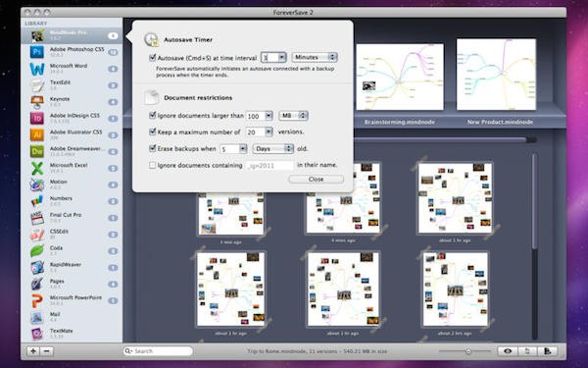
Task: Expand the MB size unit dropdown
Action: pyautogui.click(x=293, y=115)
